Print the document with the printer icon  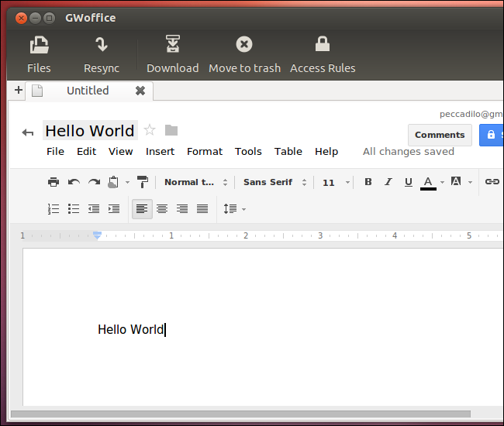tap(54, 182)
